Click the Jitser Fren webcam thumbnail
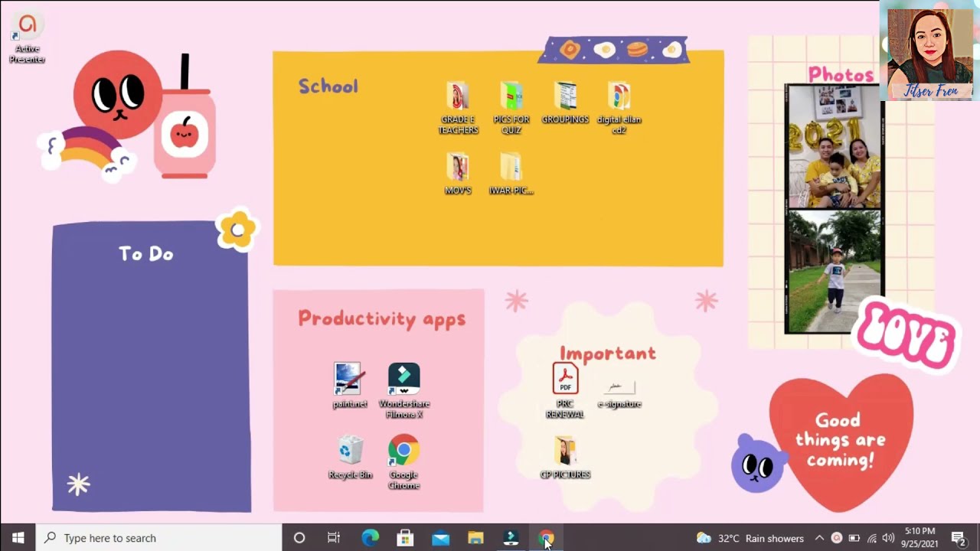 929,51
